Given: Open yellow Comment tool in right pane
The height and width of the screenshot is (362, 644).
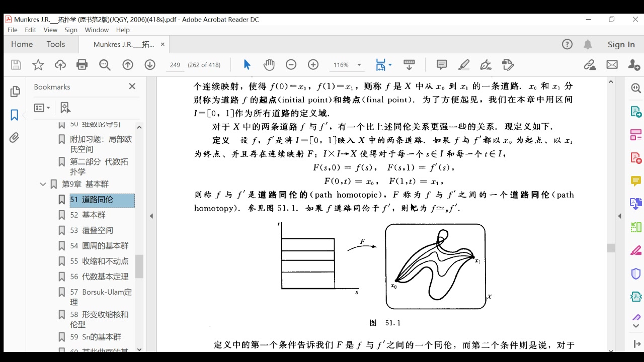Looking at the screenshot, I should (635, 180).
